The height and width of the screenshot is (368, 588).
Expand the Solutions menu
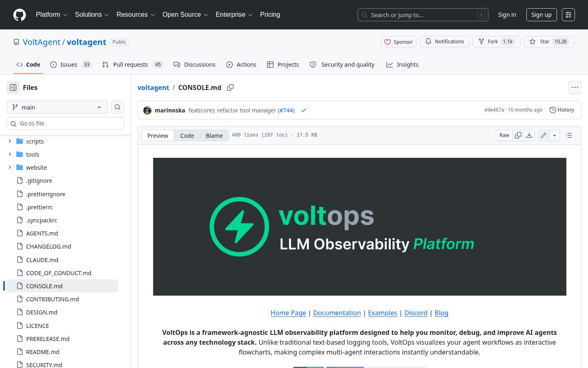pos(92,15)
